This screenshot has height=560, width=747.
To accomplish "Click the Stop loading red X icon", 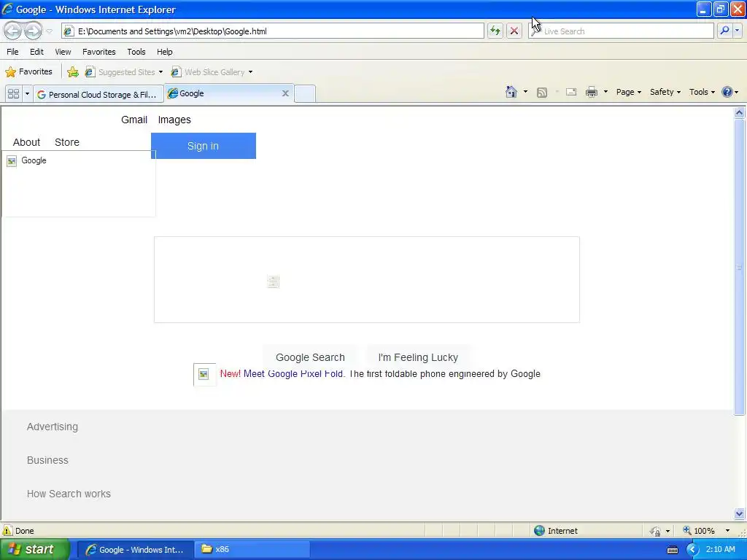I will [x=514, y=31].
